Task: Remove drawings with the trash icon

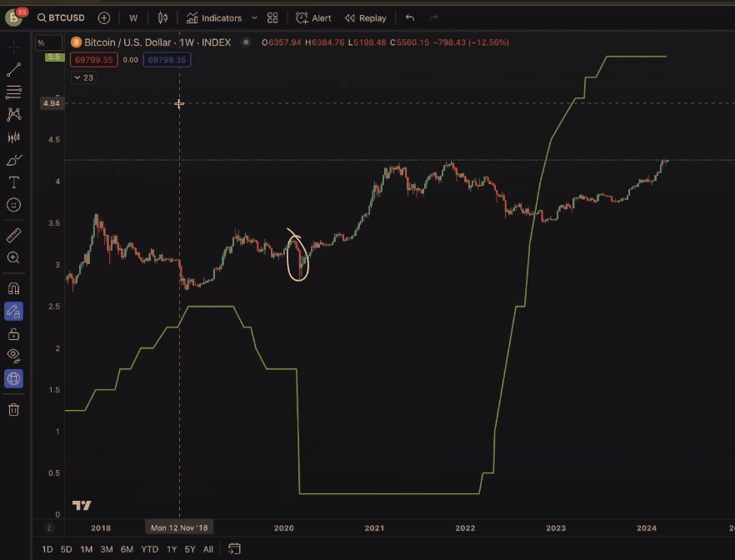Action: pos(13,409)
